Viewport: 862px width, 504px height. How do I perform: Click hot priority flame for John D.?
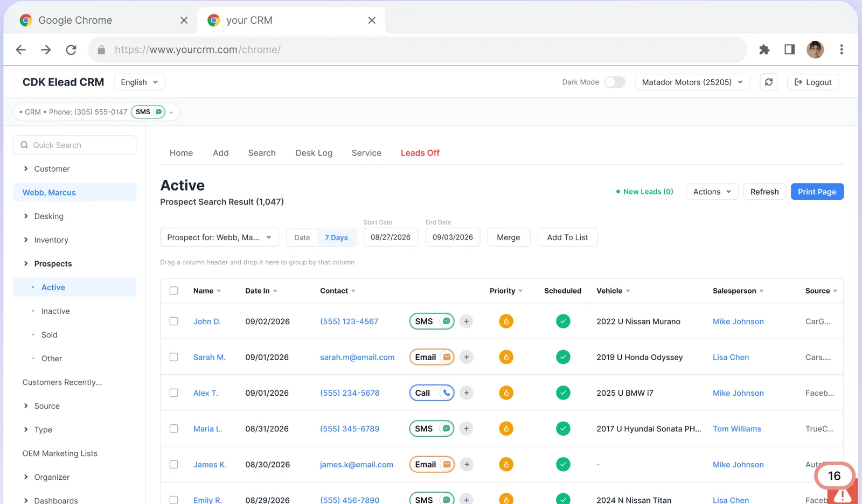tap(506, 321)
